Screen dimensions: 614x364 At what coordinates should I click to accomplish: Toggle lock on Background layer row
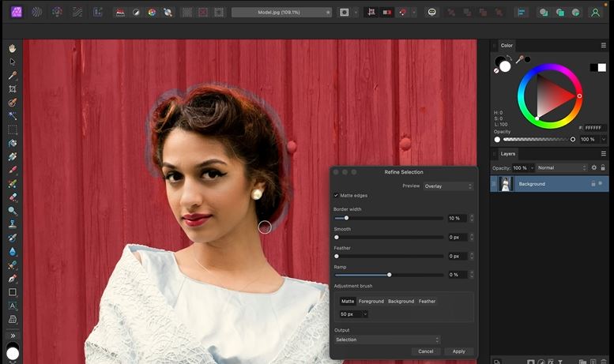tap(593, 183)
